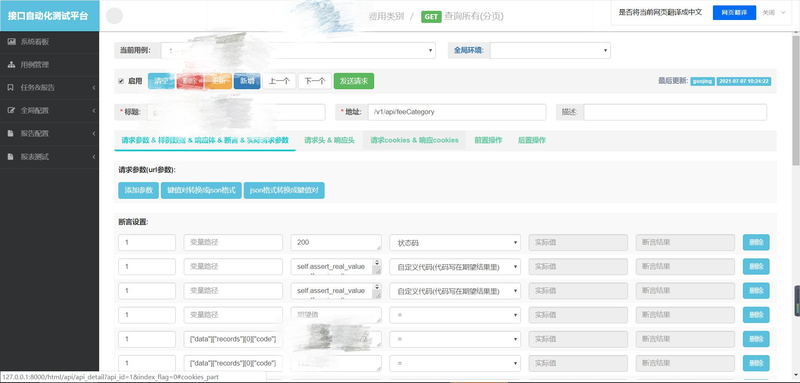
Task: Click the expected value field containing 200
Action: 336,243
